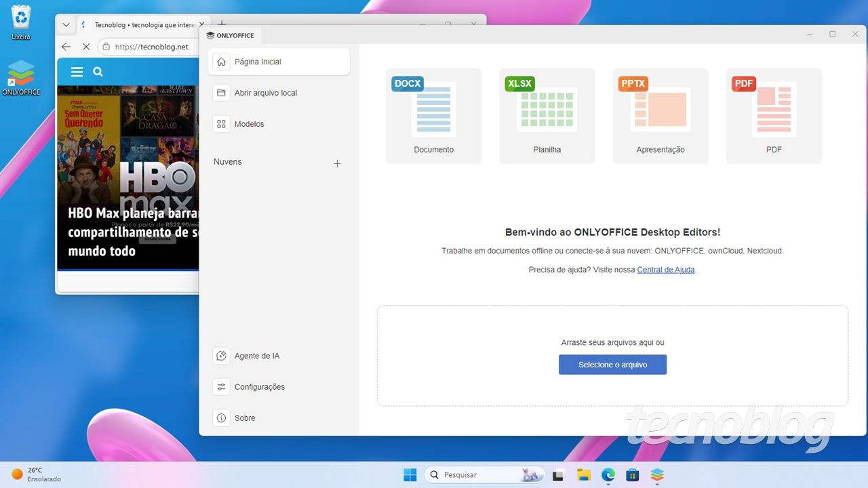
Task: Open the browser tab search chevron
Action: click(66, 24)
